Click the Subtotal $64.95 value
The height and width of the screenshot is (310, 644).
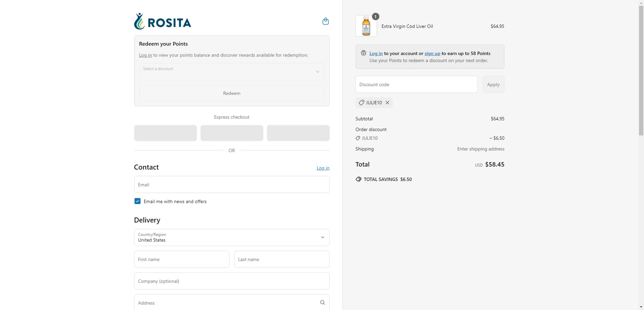pos(498,119)
